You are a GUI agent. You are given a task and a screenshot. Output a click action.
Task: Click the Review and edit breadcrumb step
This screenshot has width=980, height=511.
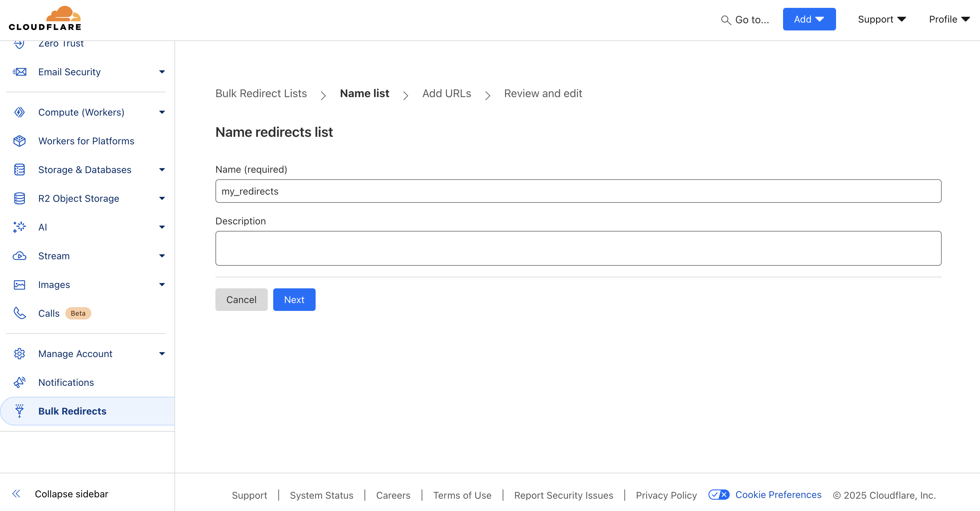(x=543, y=93)
